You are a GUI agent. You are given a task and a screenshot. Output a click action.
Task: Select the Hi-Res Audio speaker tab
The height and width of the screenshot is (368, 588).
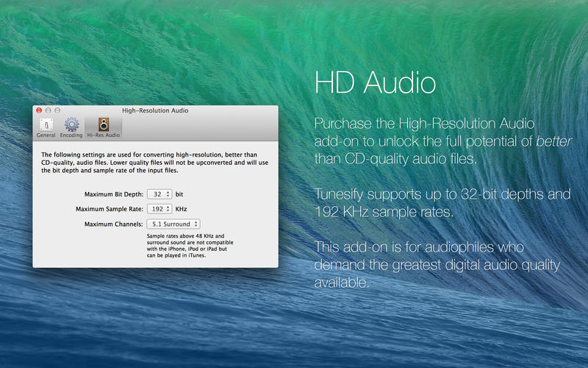(x=104, y=127)
